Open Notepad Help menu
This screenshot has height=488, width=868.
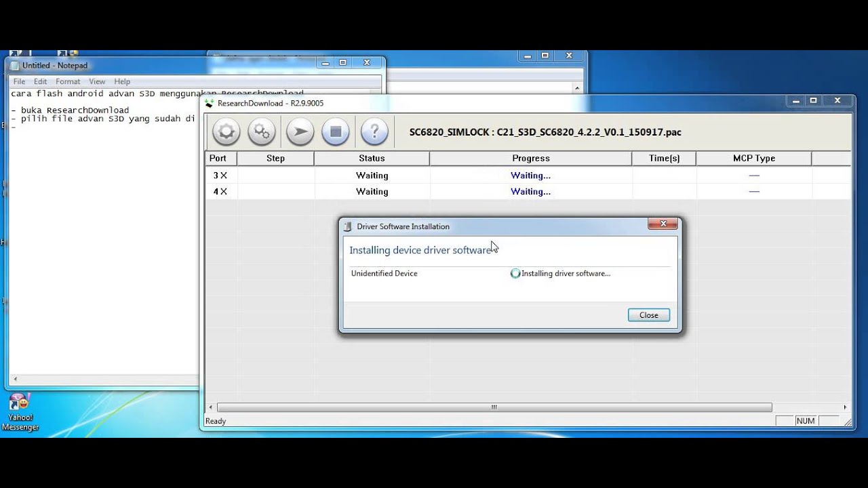coord(122,81)
